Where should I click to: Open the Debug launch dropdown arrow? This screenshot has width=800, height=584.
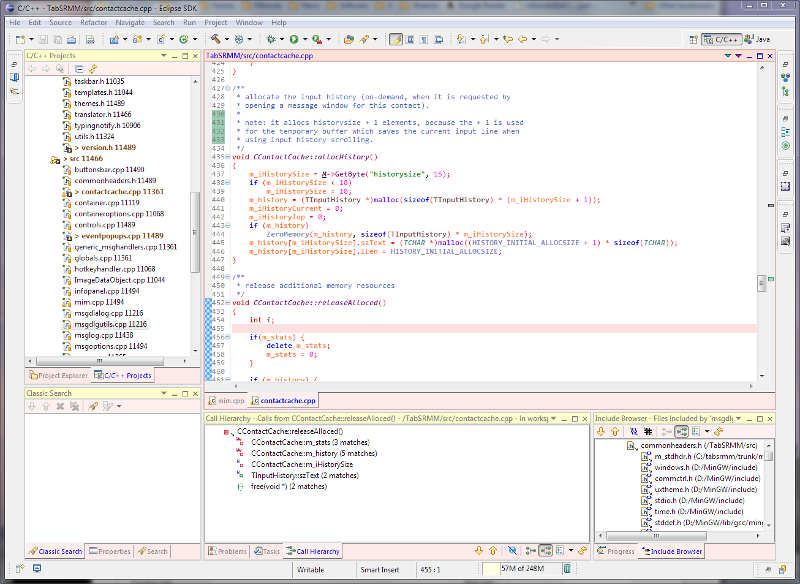pos(282,39)
